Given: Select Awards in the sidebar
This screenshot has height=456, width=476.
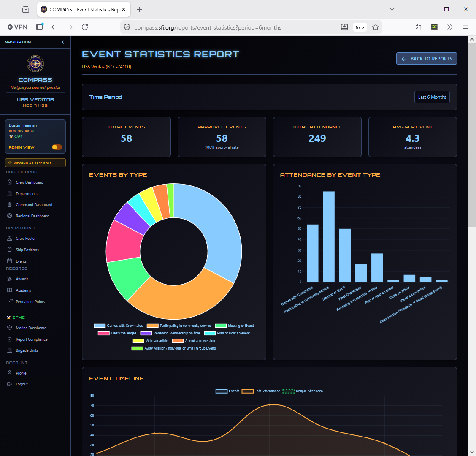Looking at the screenshot, I should (x=22, y=279).
